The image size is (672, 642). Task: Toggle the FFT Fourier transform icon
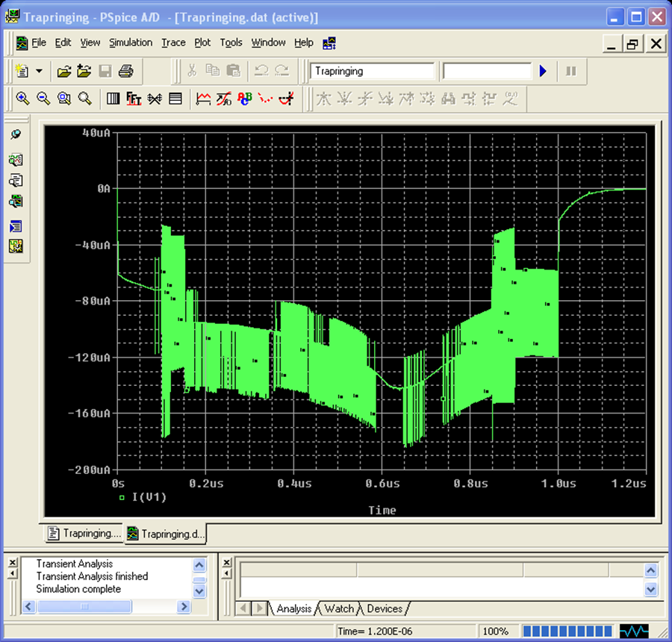pos(134,99)
